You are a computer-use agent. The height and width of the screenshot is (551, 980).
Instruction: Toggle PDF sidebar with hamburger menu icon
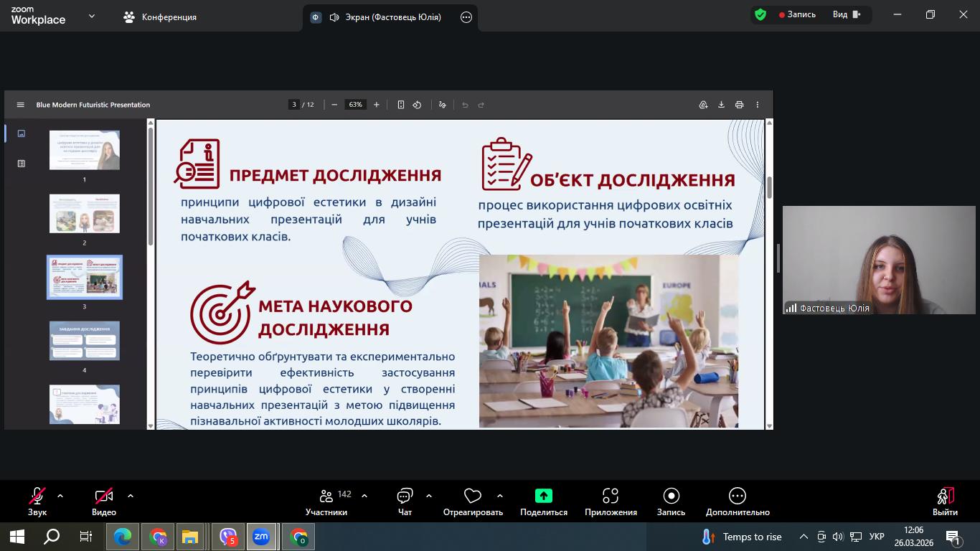[20, 105]
